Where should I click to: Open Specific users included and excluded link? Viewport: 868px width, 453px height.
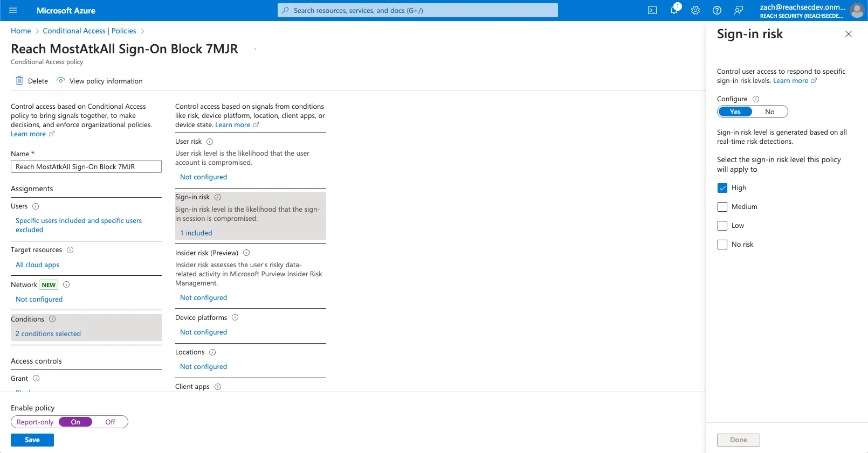click(x=79, y=225)
